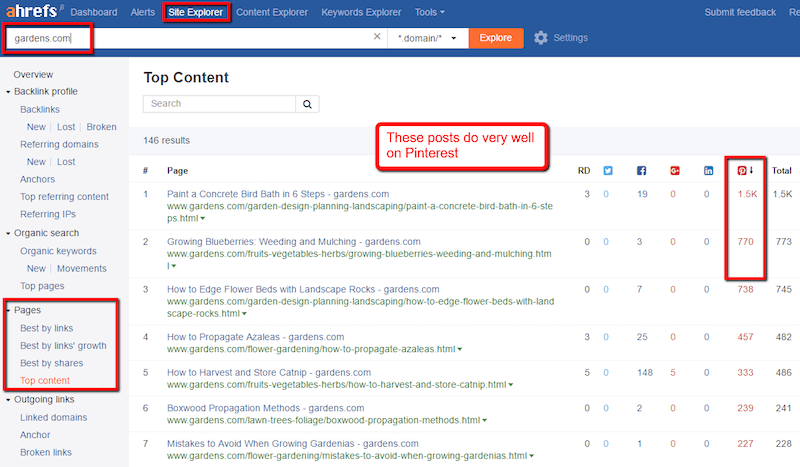
Task: Open the Backlinks report
Action: click(x=40, y=109)
